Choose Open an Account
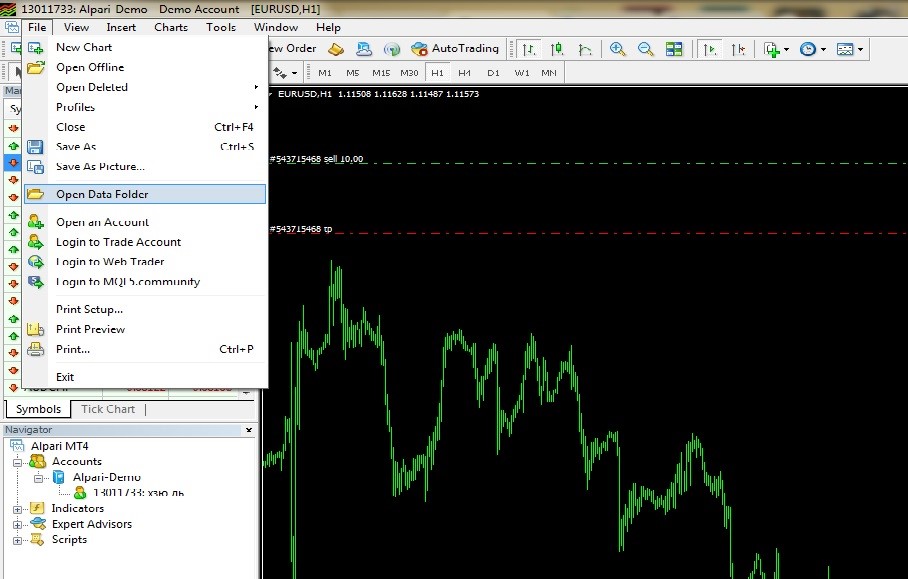The width and height of the screenshot is (908, 579). tap(145, 222)
